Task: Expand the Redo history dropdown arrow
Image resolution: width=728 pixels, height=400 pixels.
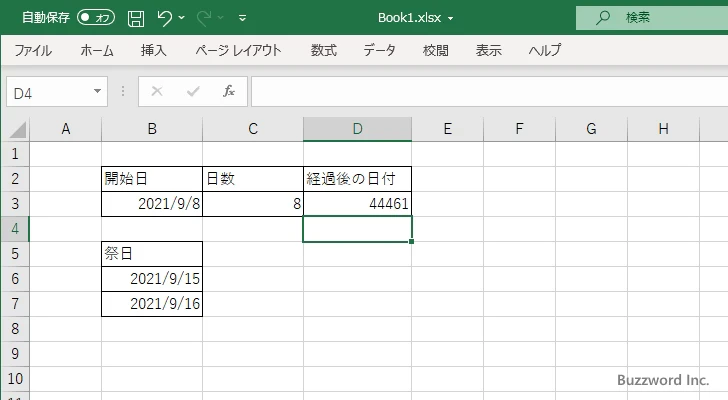Action: (221, 18)
